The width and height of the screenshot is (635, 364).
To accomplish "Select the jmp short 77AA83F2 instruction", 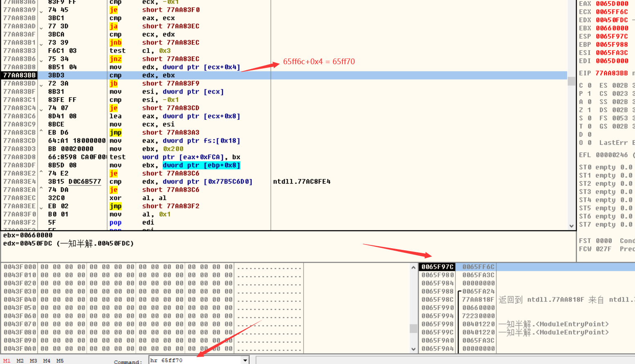I will pyautogui.click(x=154, y=206).
